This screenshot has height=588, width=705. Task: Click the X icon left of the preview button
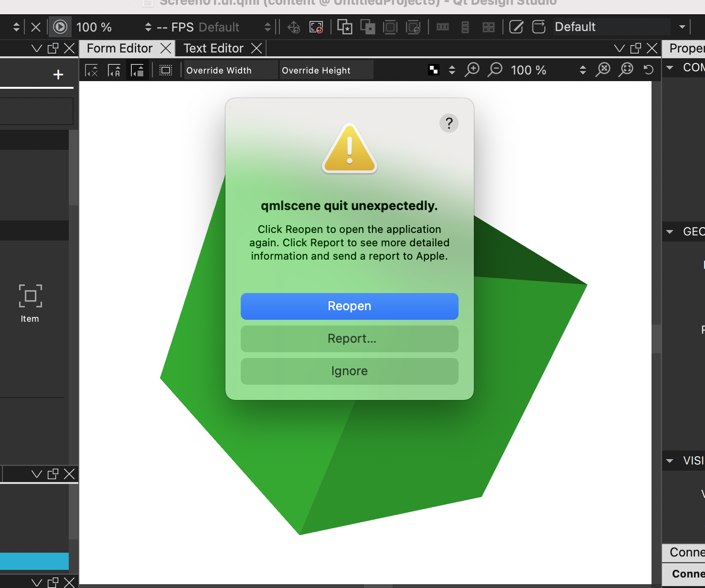point(36,27)
